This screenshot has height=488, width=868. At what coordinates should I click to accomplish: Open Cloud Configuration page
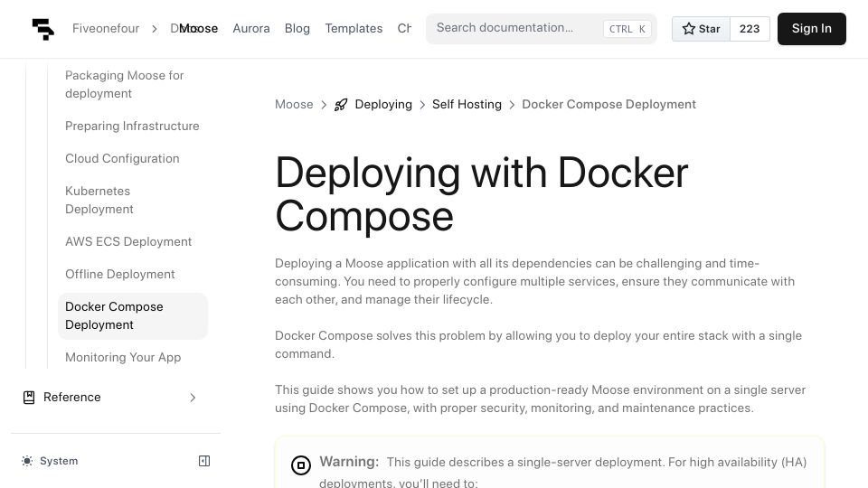pos(133,159)
